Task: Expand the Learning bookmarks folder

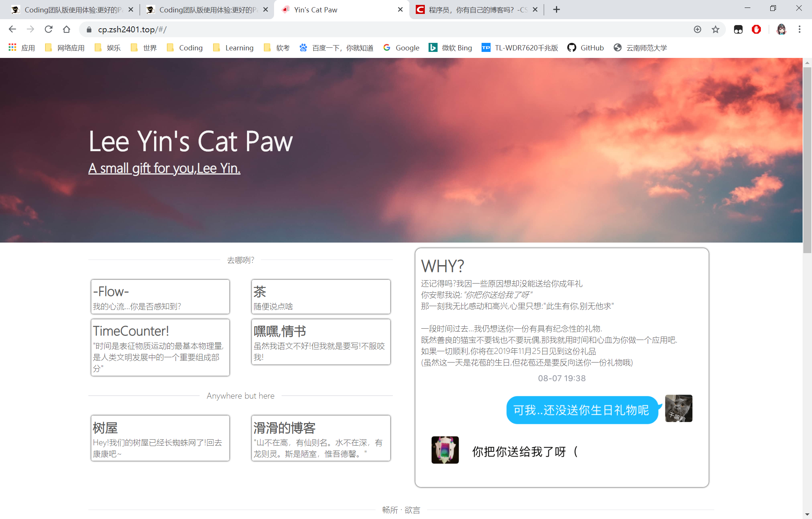Action: pyautogui.click(x=233, y=48)
